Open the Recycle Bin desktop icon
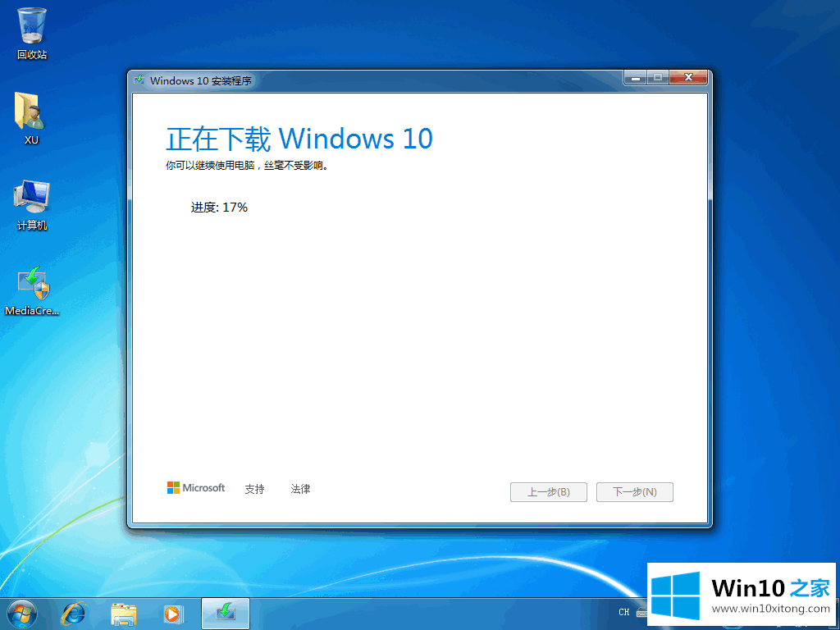840x630 pixels. point(32,32)
